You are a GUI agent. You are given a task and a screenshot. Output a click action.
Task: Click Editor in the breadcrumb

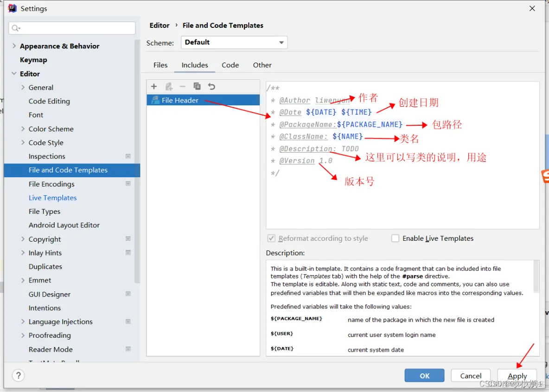point(160,26)
